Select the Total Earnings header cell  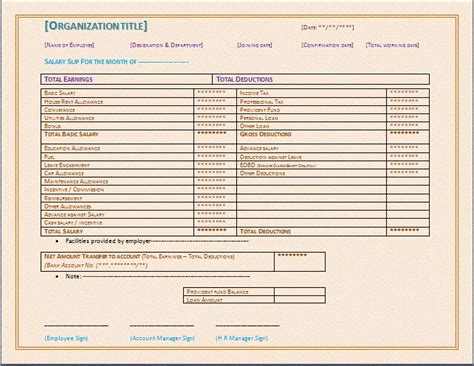pos(127,79)
